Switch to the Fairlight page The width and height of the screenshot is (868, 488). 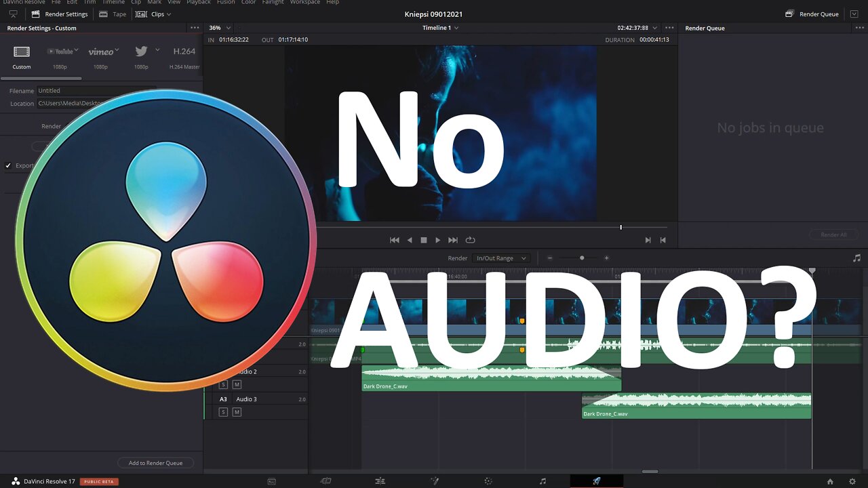point(542,481)
